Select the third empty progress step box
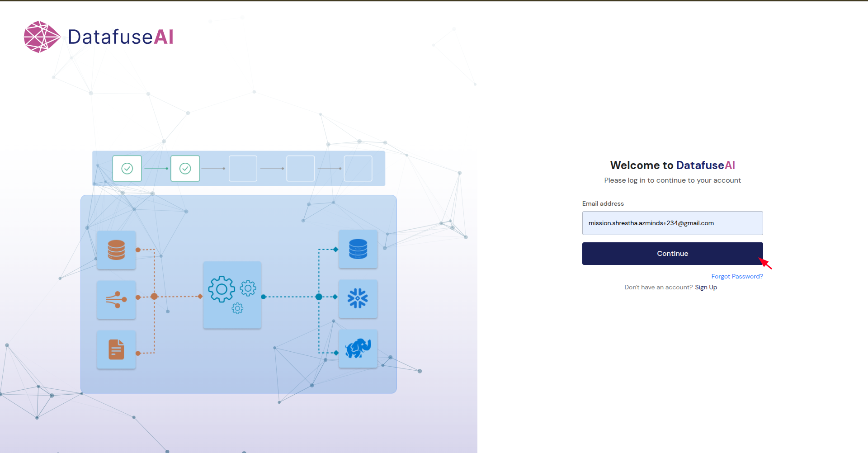 pyautogui.click(x=243, y=168)
